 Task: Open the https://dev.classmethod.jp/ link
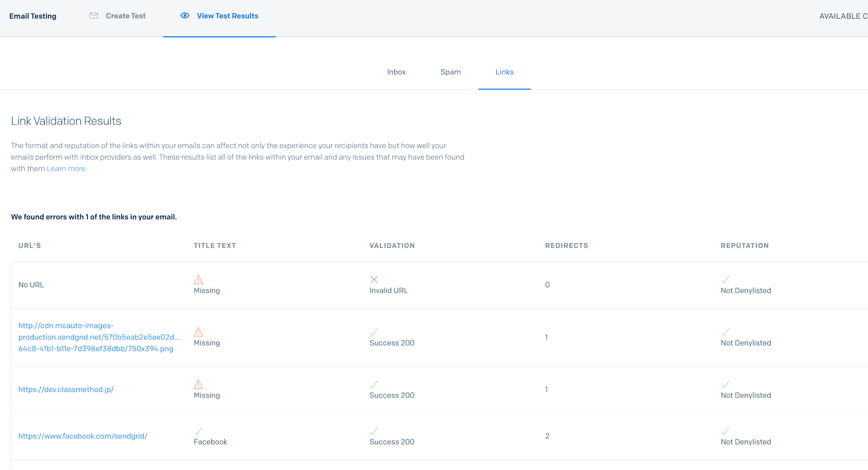tap(66, 390)
